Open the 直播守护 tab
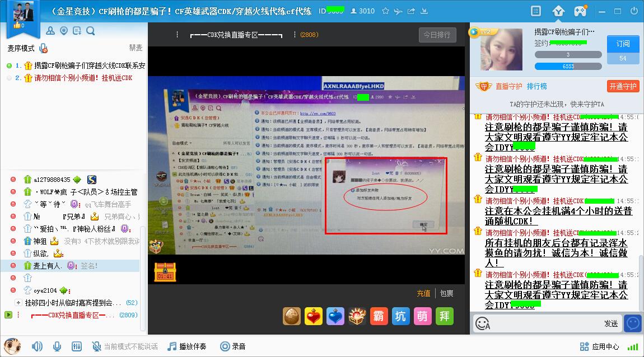Screen dimensions: 644x357 click(509, 86)
